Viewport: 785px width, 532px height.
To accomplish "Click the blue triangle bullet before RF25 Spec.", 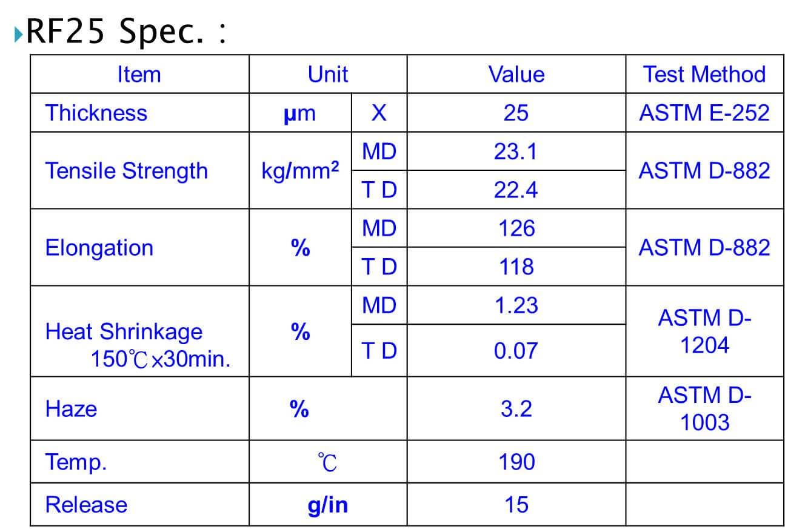I will point(18,33).
